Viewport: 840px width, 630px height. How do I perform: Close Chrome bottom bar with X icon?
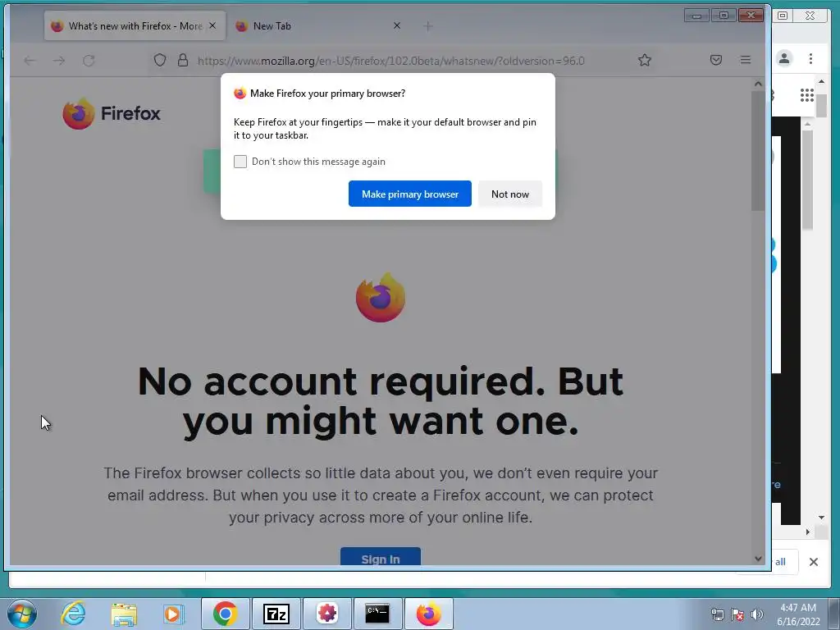tap(813, 562)
